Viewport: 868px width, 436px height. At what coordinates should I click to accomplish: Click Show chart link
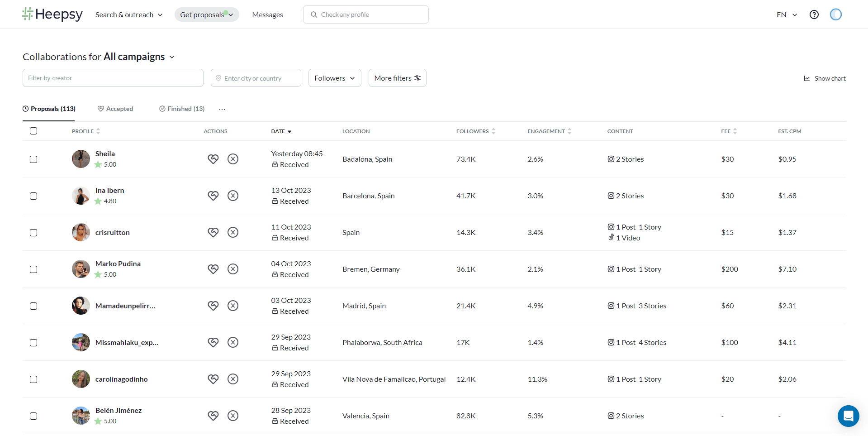[825, 78]
